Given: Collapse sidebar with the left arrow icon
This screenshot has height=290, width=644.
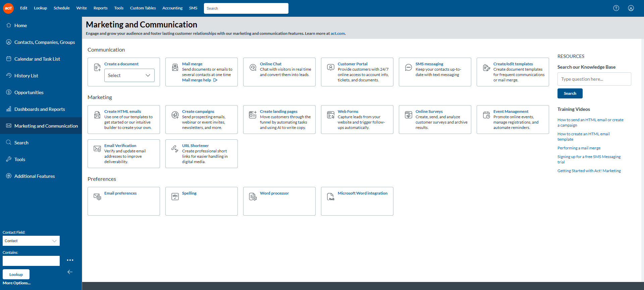Looking at the screenshot, I should pyautogui.click(x=70, y=272).
